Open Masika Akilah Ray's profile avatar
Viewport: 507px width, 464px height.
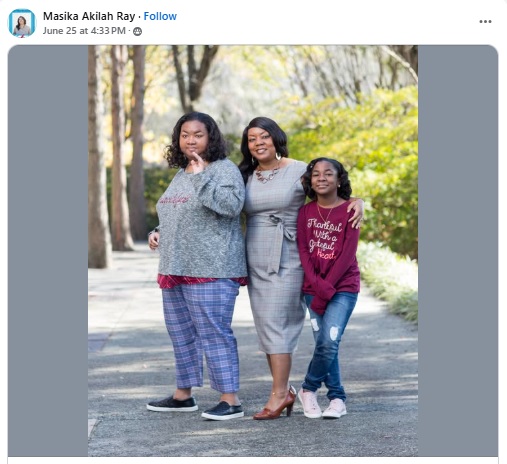point(22,23)
